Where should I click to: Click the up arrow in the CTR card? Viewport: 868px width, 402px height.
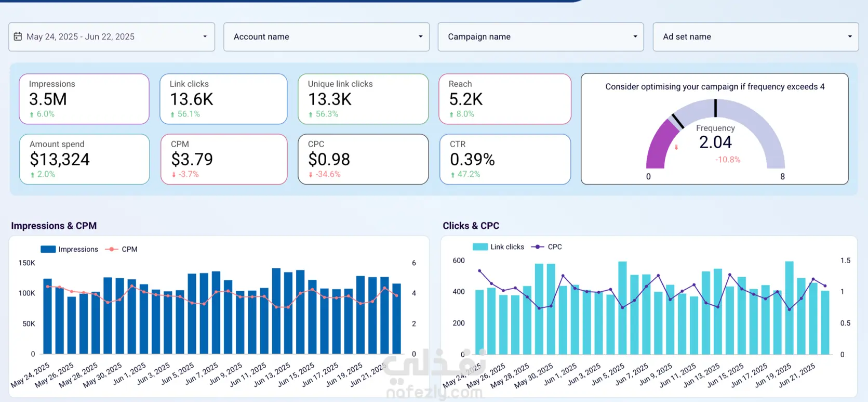[x=452, y=175]
